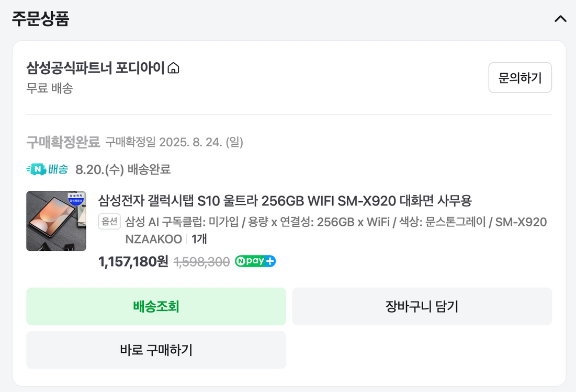
Task: Click the 무료 배송 free shipping text
Action: tap(43, 88)
